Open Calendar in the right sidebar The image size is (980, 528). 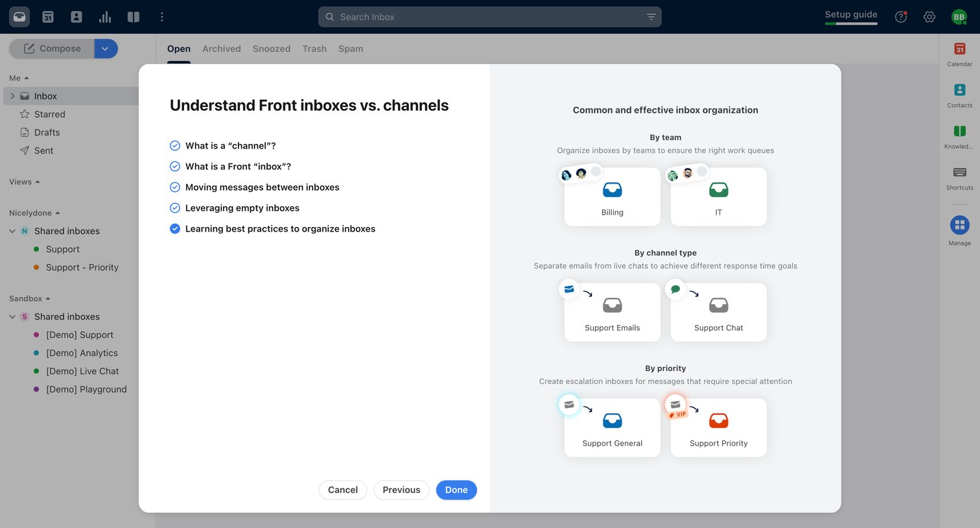click(x=960, y=54)
